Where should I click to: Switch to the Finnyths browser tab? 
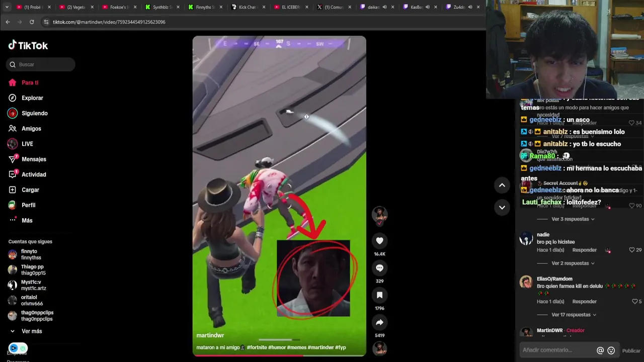pyautogui.click(x=205, y=7)
